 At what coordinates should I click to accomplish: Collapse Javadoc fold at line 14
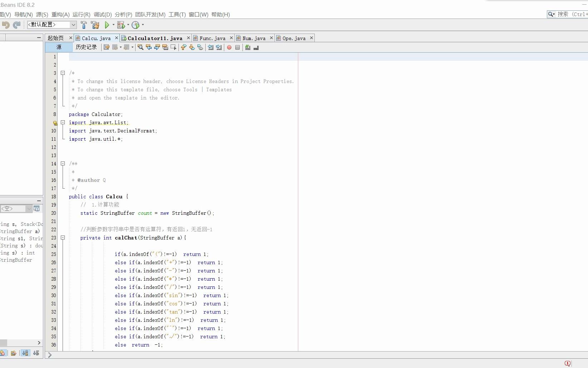pos(63,164)
